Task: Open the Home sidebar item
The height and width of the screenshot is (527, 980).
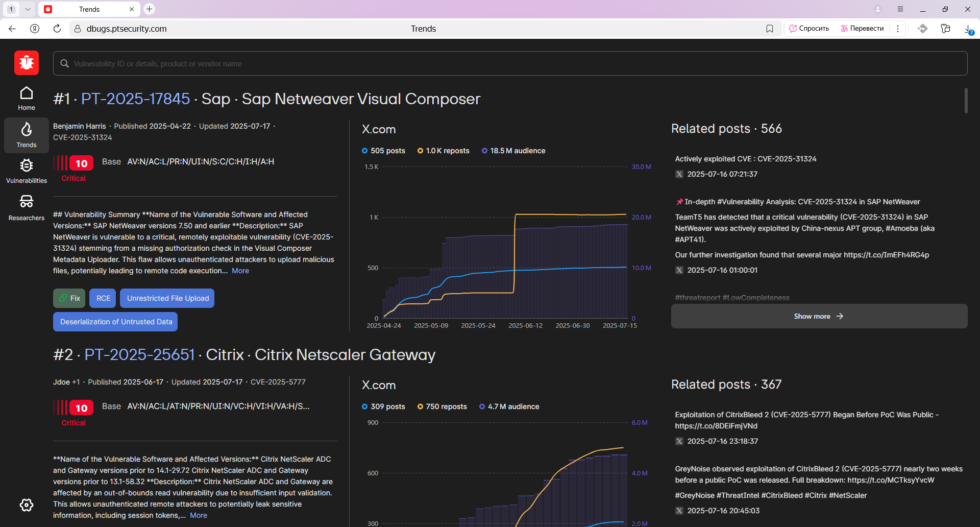Action: pos(27,99)
